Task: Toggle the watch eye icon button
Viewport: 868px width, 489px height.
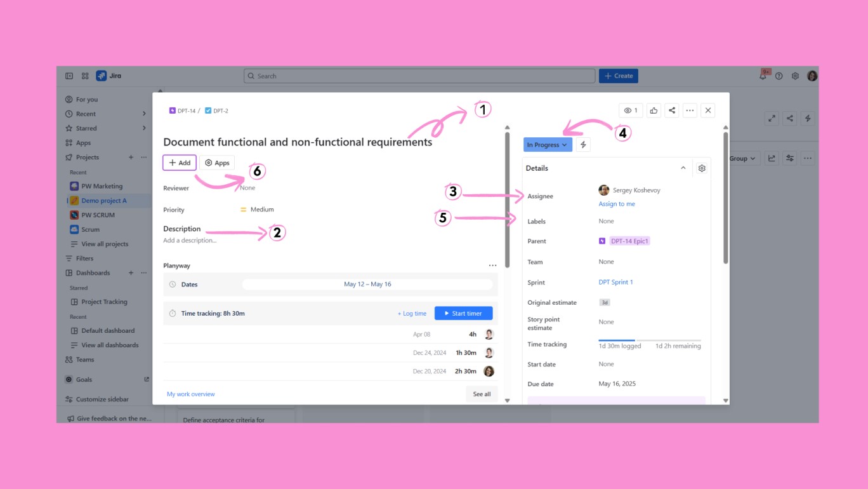Action: 631,111
